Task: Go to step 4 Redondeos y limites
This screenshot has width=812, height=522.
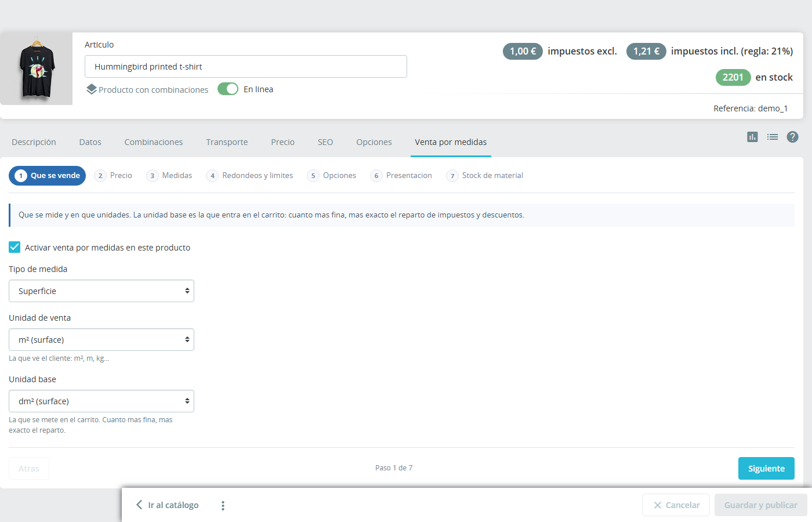Action: tap(250, 176)
